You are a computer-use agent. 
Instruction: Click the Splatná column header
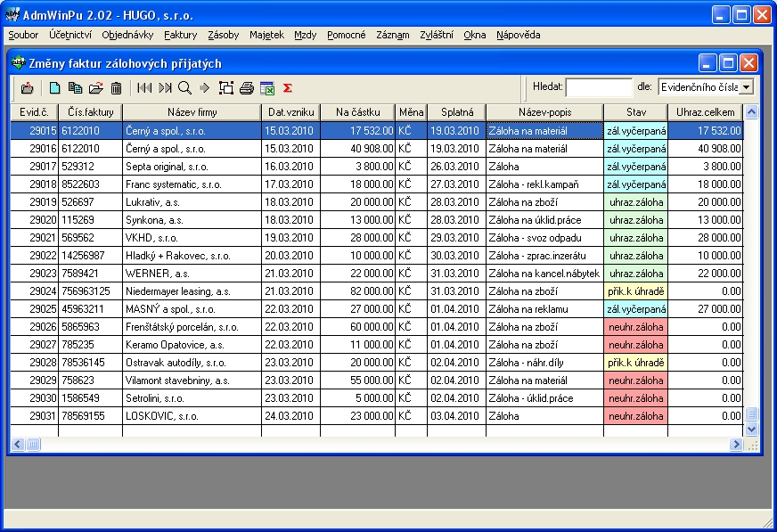(456, 112)
